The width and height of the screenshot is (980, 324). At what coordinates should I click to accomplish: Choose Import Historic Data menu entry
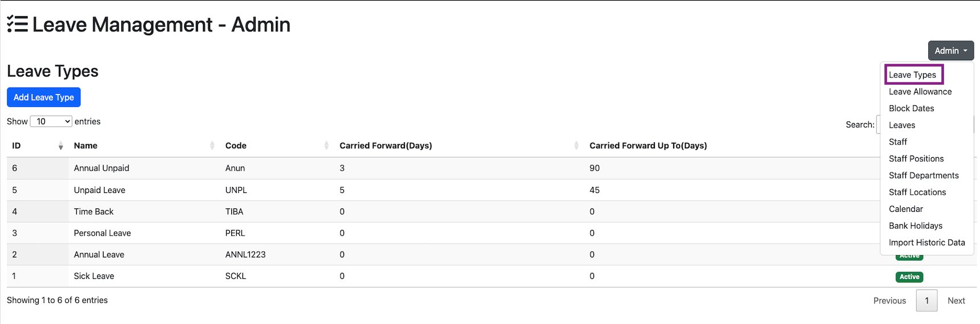(926, 243)
